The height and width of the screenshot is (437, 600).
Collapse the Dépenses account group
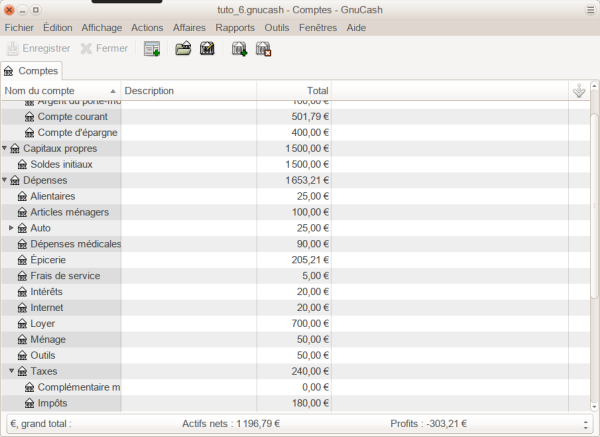(x=5, y=180)
